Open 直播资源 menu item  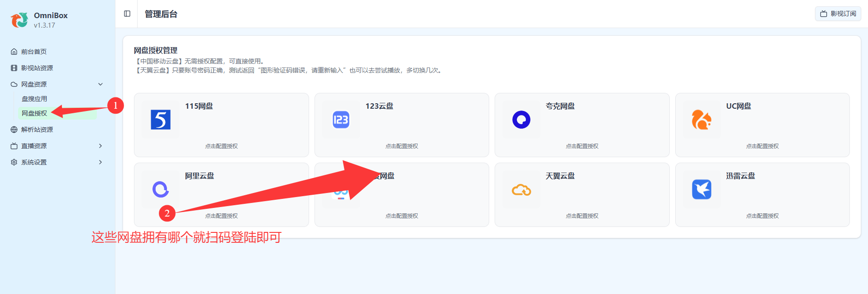(x=34, y=146)
